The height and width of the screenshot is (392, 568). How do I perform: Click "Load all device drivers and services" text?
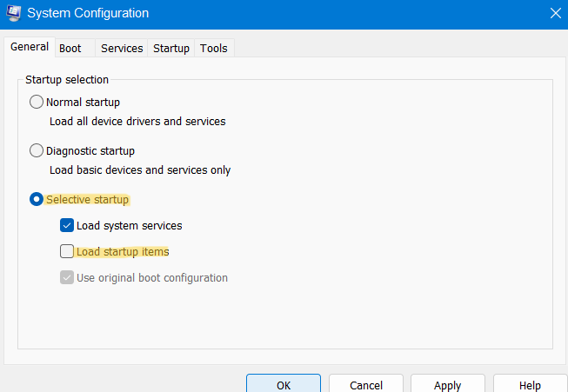coord(137,122)
